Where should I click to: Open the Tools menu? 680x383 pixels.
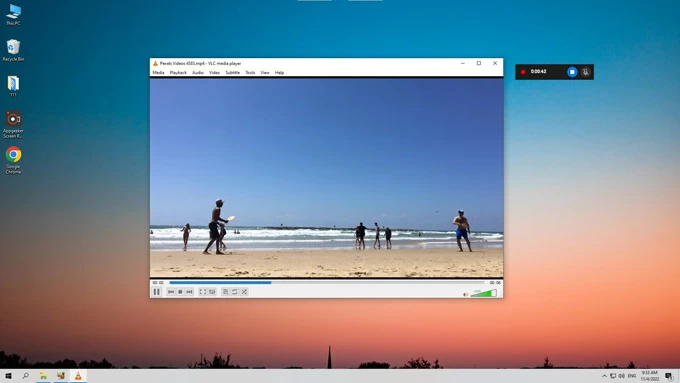250,72
